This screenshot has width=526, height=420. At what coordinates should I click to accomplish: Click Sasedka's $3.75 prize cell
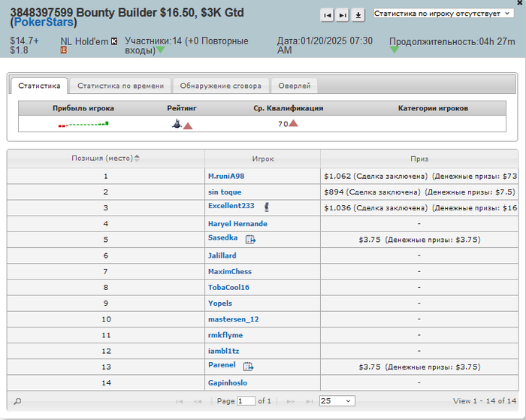[419, 240]
